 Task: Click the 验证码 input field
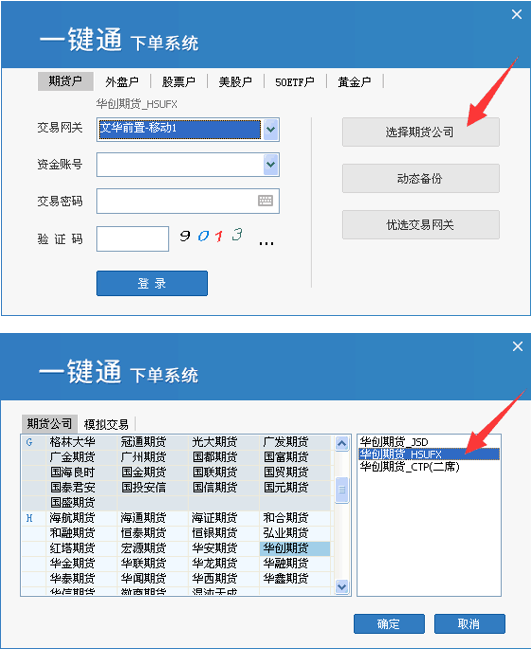point(132,239)
